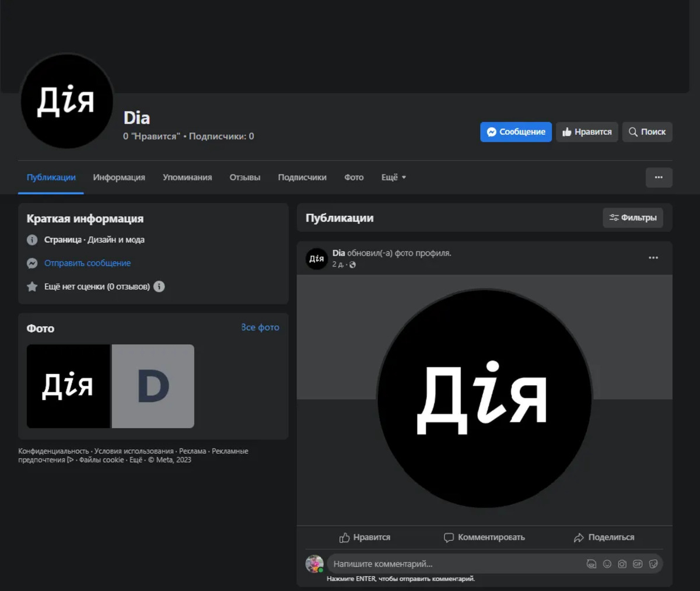The image size is (700, 591).
Task: Open the Отзывы tab
Action: (245, 177)
